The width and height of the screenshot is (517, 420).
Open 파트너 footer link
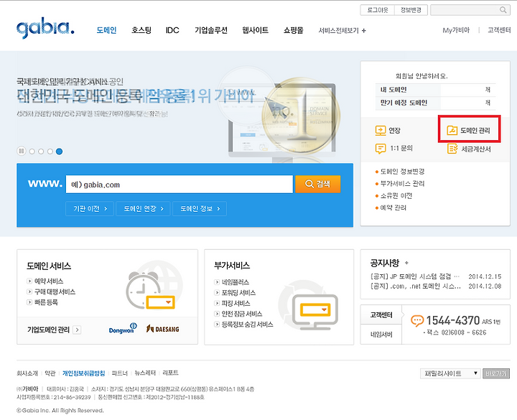pos(120,373)
